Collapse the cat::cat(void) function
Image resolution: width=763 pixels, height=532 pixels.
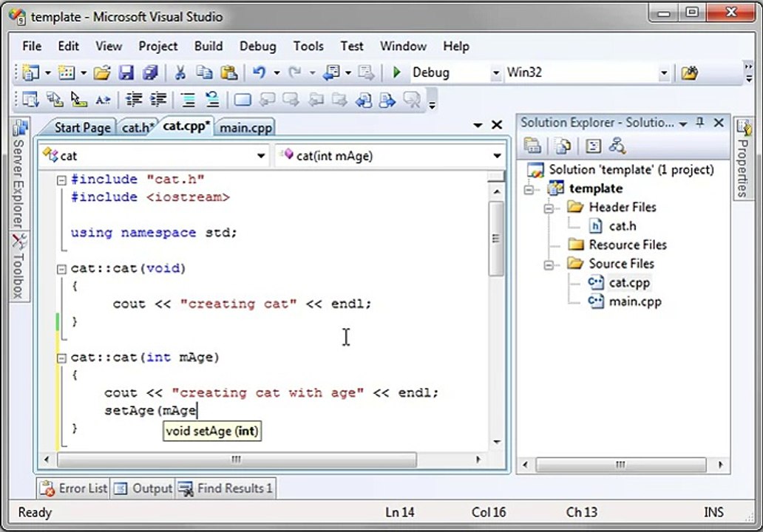click(x=61, y=269)
